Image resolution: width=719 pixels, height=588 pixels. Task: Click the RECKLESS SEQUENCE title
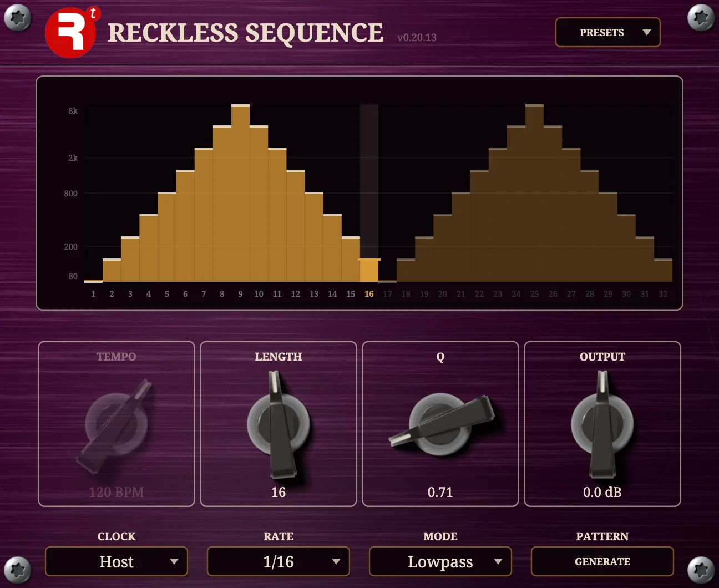246,33
